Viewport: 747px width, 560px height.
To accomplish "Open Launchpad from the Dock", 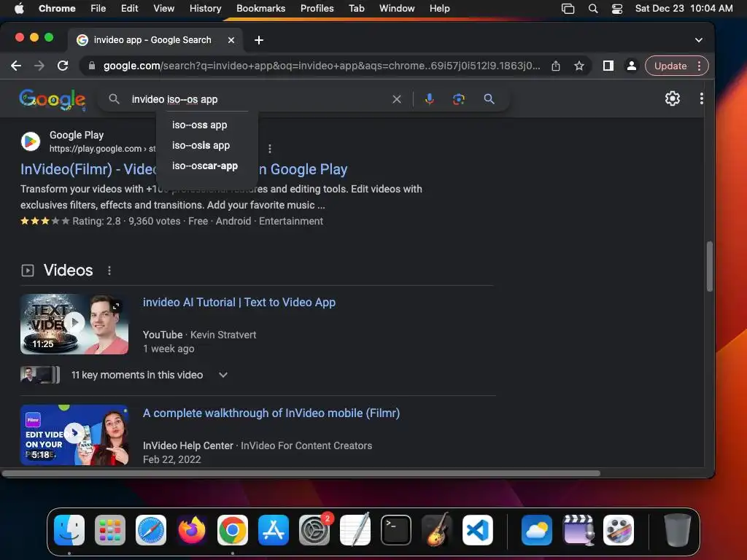I will click(x=110, y=529).
